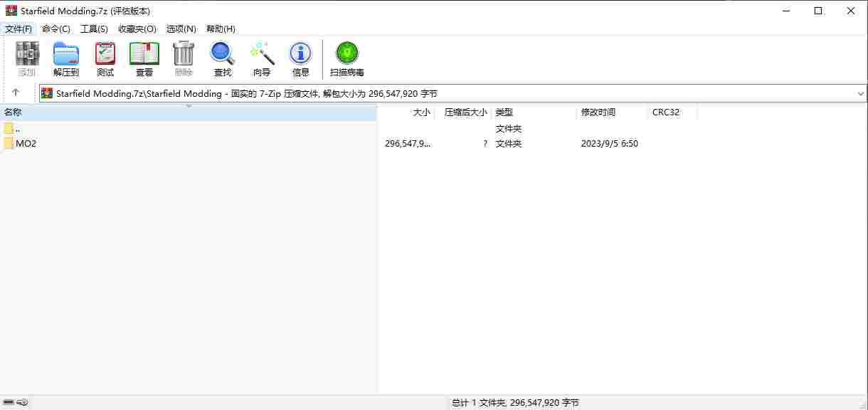
Task: Launch the Wizard (向导) wand icon
Action: pos(262,53)
